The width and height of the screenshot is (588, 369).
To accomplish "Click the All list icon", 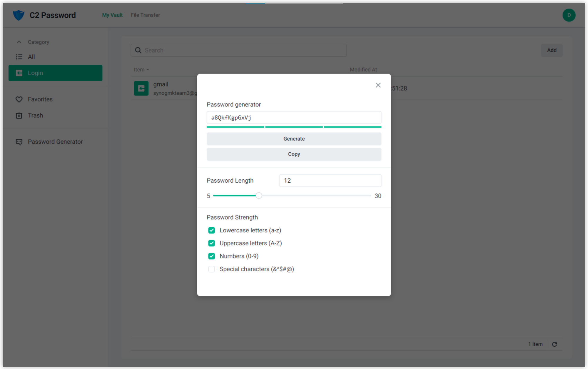I will click(19, 57).
